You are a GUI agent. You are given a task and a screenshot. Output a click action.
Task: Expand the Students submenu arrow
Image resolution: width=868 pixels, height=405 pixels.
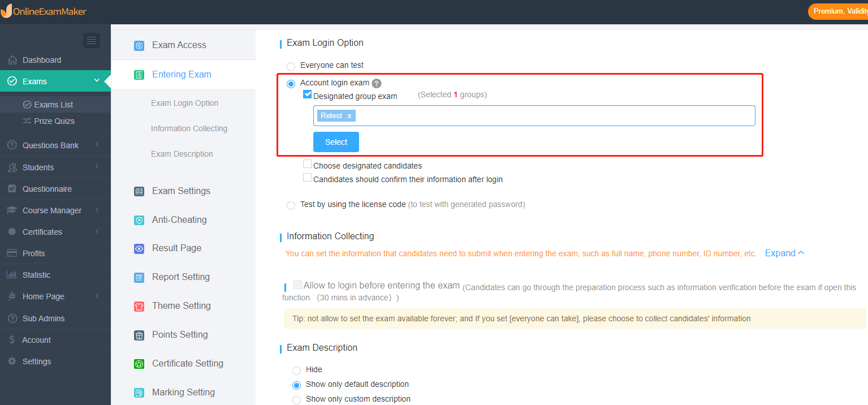tap(97, 167)
